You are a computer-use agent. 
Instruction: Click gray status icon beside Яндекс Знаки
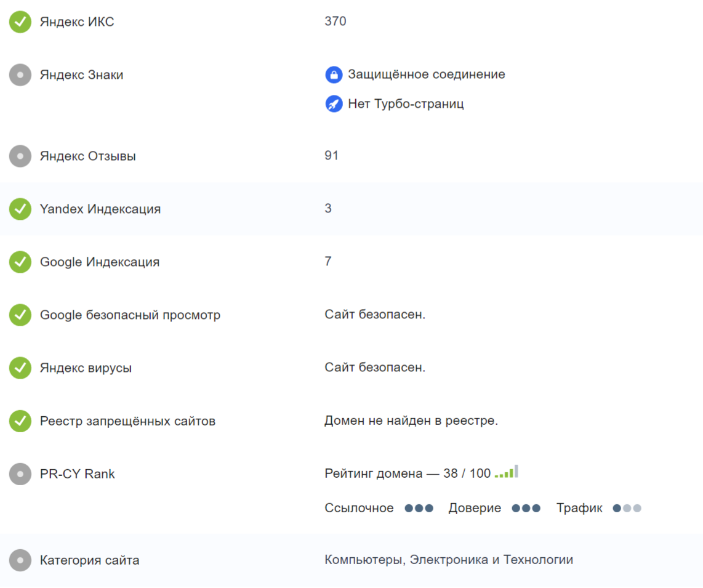20,75
